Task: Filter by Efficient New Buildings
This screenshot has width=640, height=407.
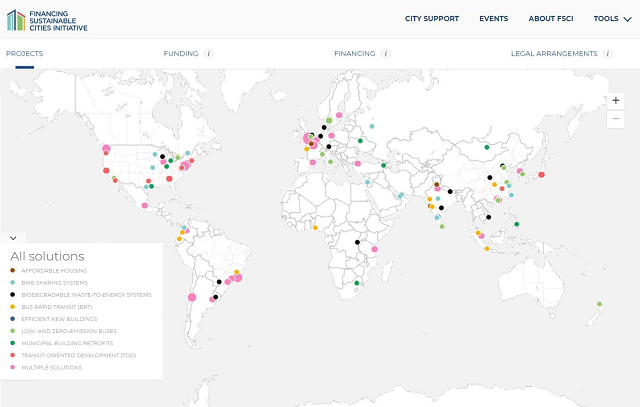Action: tap(59, 319)
